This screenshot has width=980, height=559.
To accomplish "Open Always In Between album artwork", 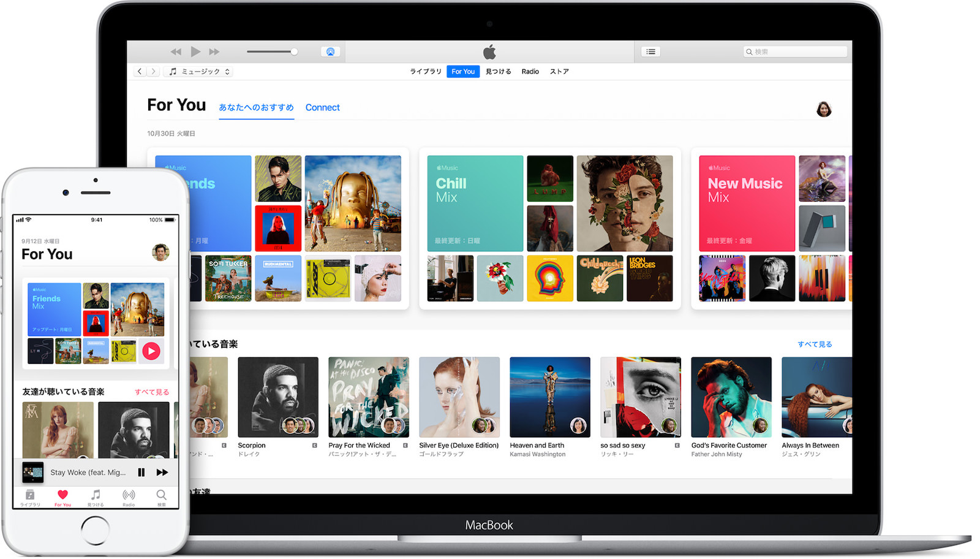I will coord(817,397).
